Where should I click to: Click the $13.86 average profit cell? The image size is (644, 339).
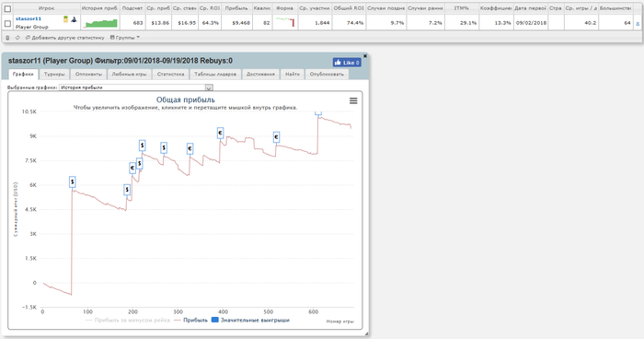click(158, 23)
